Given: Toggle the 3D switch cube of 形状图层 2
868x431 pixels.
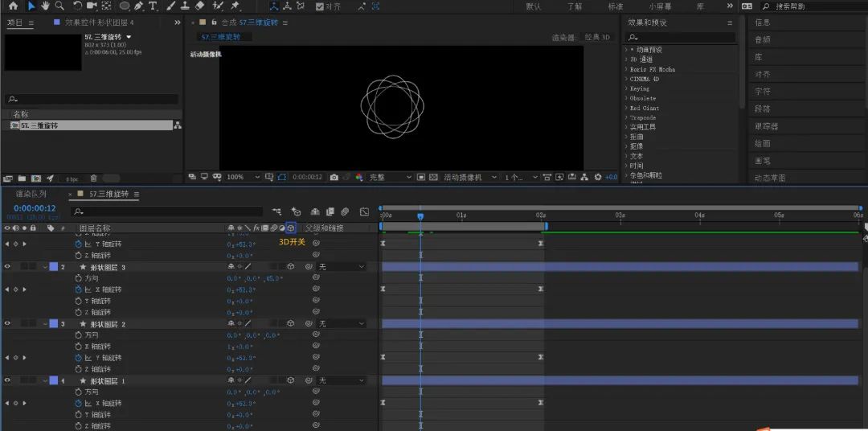Looking at the screenshot, I should click(x=290, y=323).
